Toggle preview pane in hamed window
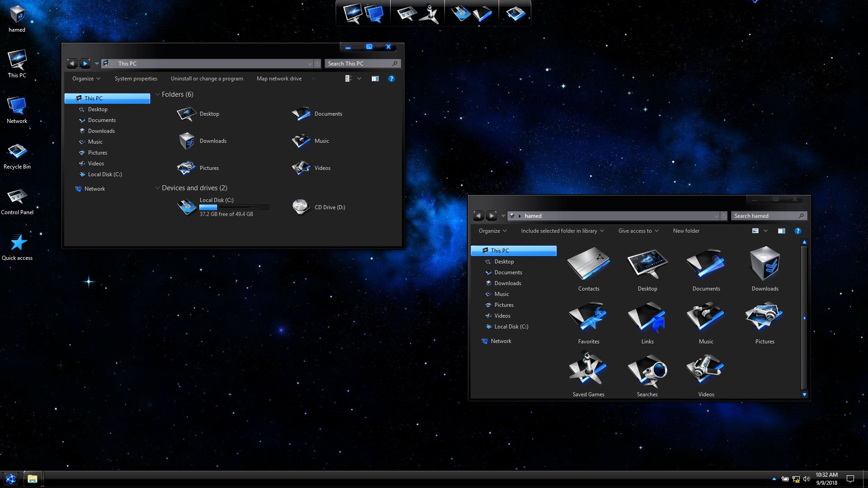Viewport: 868px width, 488px height. 781,231
